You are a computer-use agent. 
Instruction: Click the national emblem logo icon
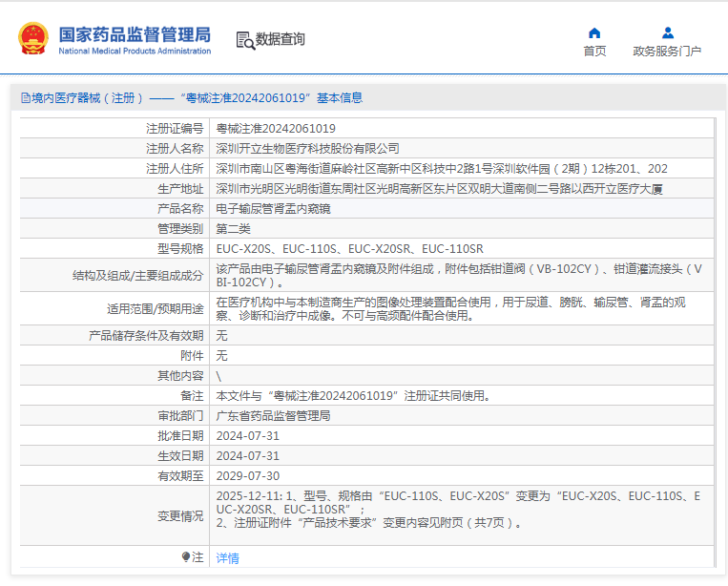pyautogui.click(x=33, y=38)
